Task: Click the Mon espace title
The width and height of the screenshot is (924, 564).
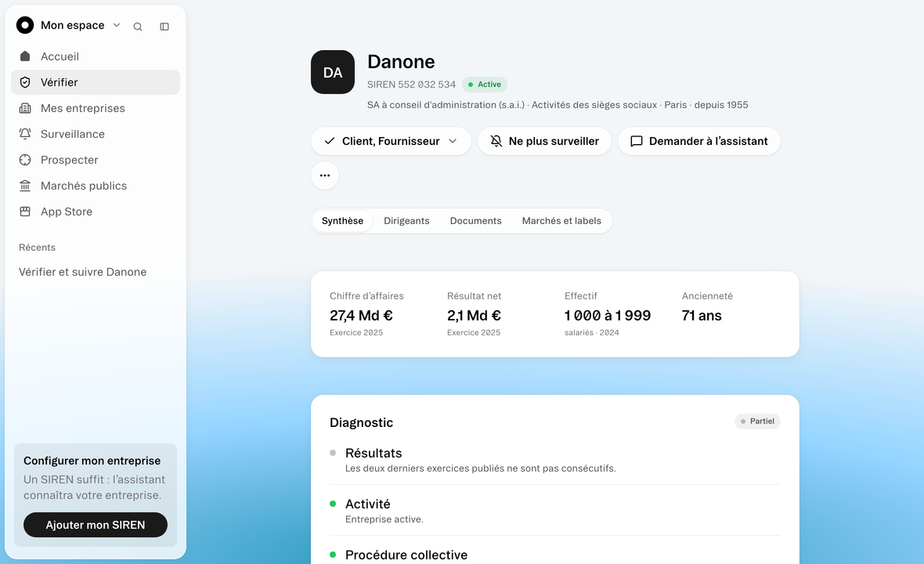Action: [73, 25]
